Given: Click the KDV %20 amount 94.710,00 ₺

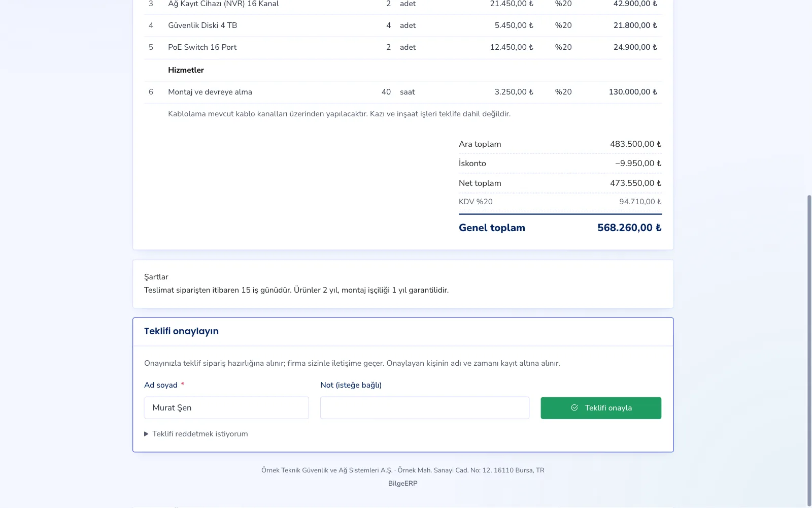Looking at the screenshot, I should 640,202.
